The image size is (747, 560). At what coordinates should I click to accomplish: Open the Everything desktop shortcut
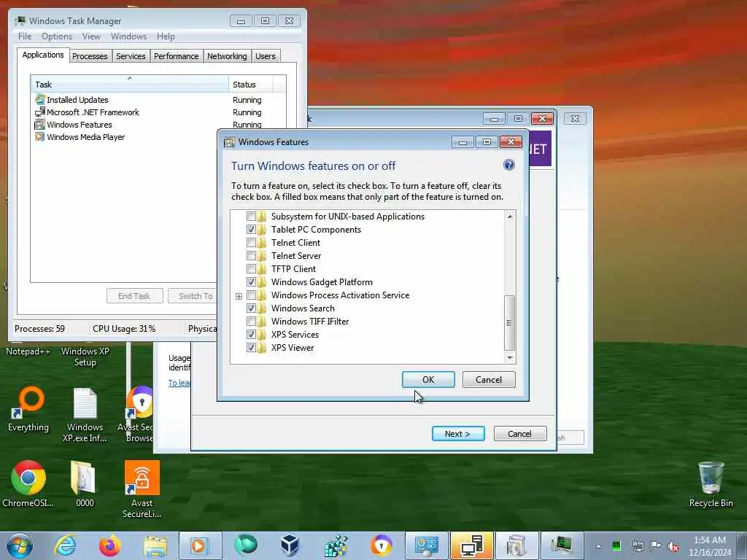click(x=28, y=409)
